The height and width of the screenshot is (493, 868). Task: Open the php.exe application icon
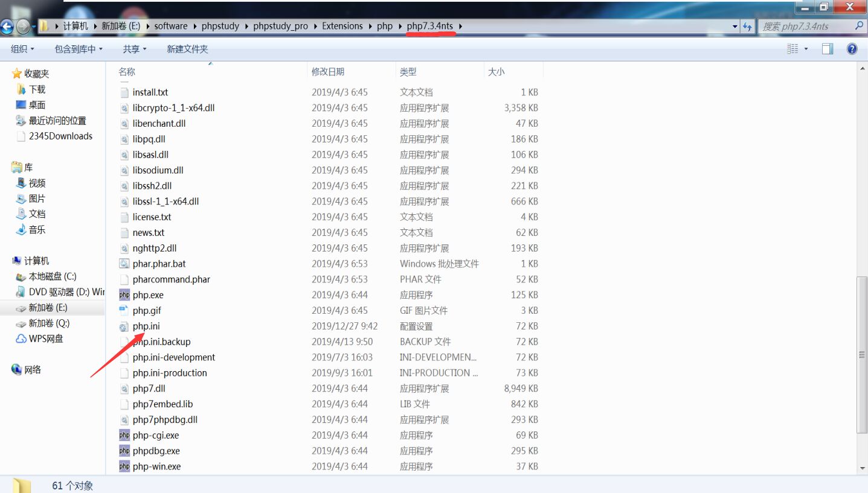[x=124, y=294]
